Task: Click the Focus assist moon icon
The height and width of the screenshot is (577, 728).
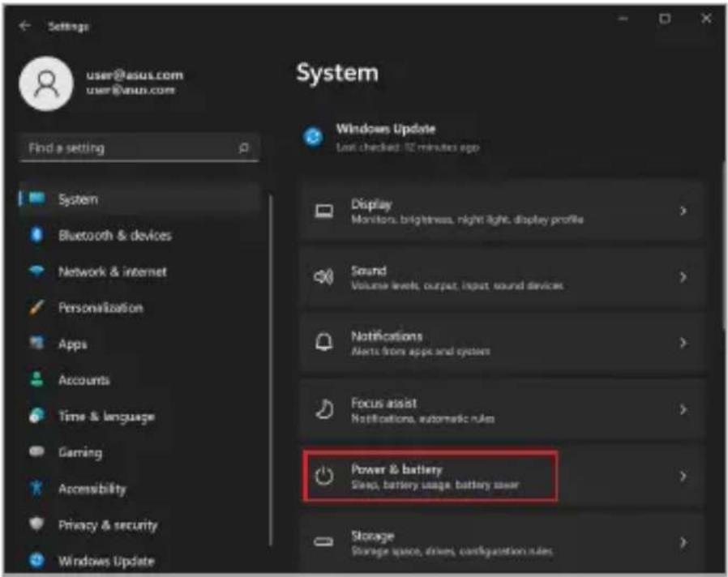Action: 324,409
